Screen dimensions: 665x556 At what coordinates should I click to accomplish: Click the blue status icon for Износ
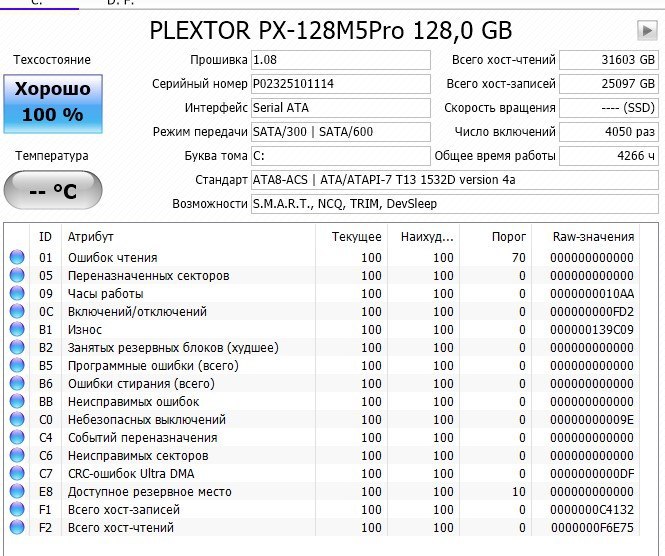(x=17, y=329)
